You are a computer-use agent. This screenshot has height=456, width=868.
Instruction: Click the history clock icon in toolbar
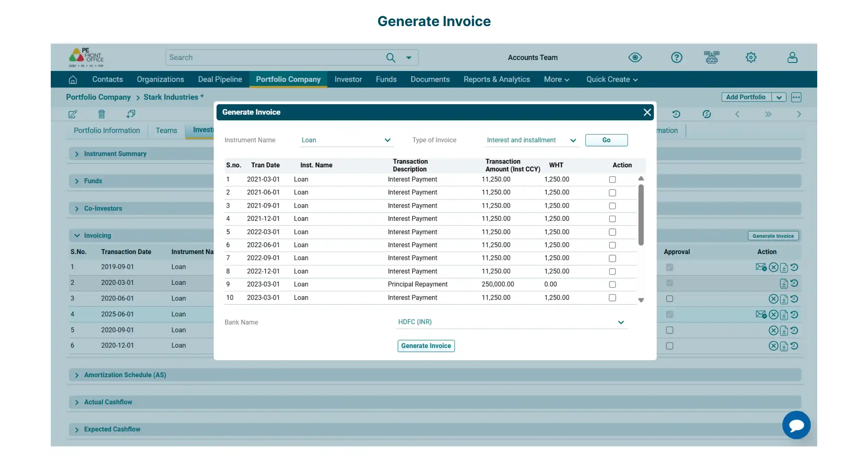(x=676, y=114)
